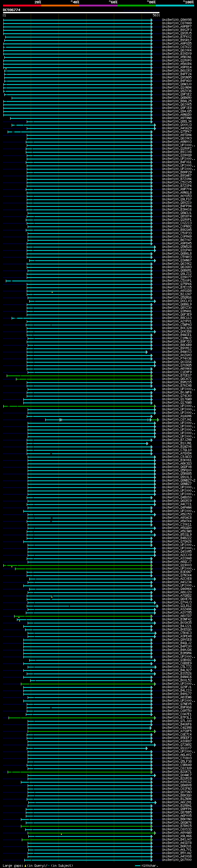Select the label UniRef100_Q9SN95
The image size is (197, 868).
(177, 78)
